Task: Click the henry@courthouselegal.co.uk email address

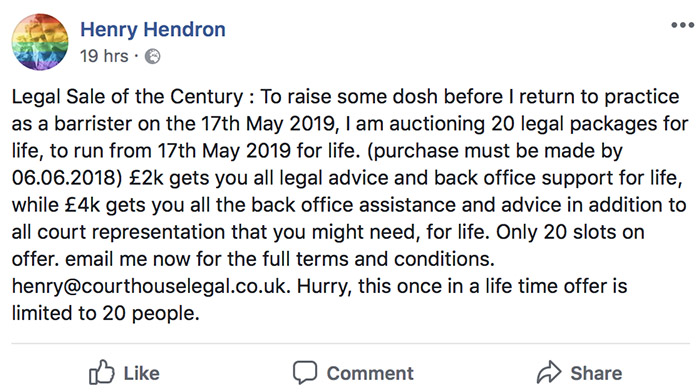Action: click(x=151, y=286)
